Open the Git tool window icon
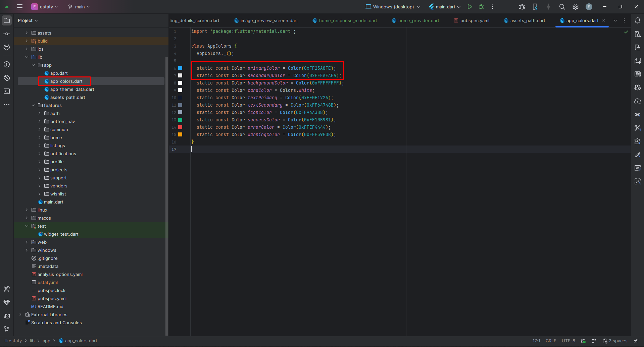Viewport: 644px width, 347px height. coord(7,329)
